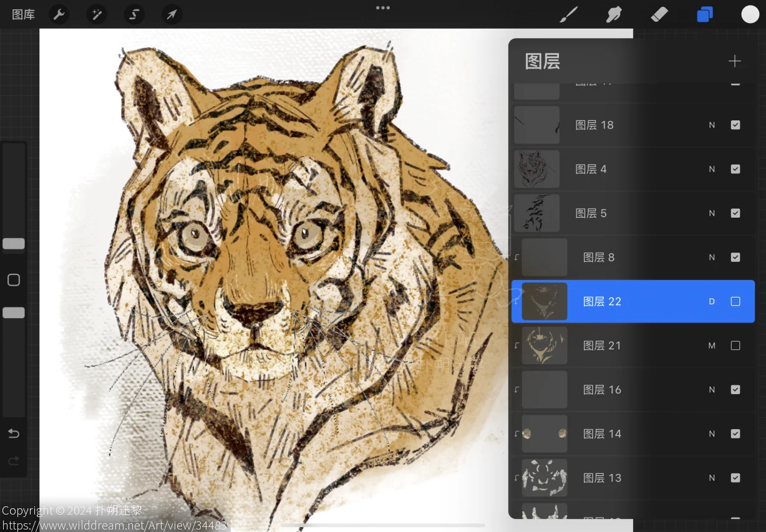This screenshot has width=766, height=532.
Task: Click the Undo arrow in sidebar
Action: [14, 433]
